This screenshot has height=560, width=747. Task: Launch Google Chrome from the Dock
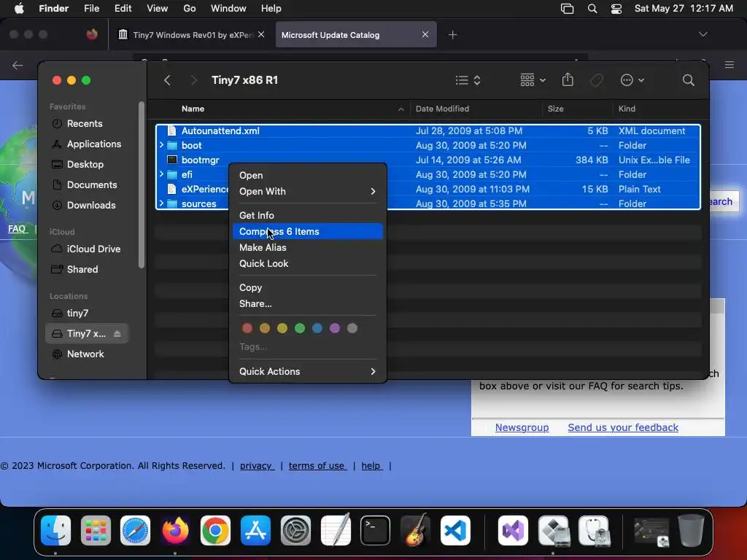(x=215, y=531)
